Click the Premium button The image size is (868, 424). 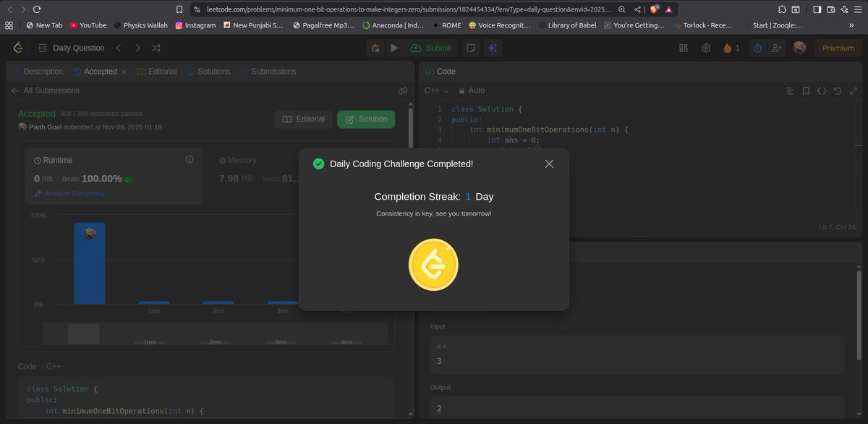point(838,48)
